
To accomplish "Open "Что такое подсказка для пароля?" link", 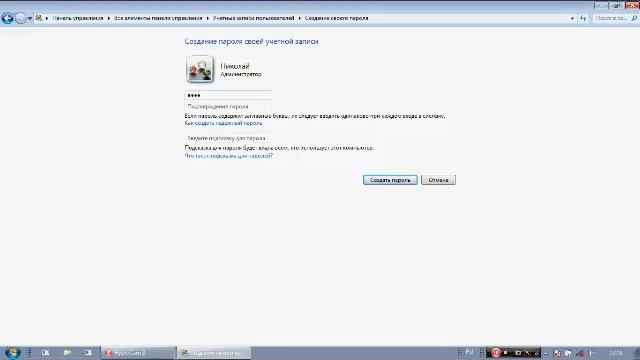I will point(229,156).
